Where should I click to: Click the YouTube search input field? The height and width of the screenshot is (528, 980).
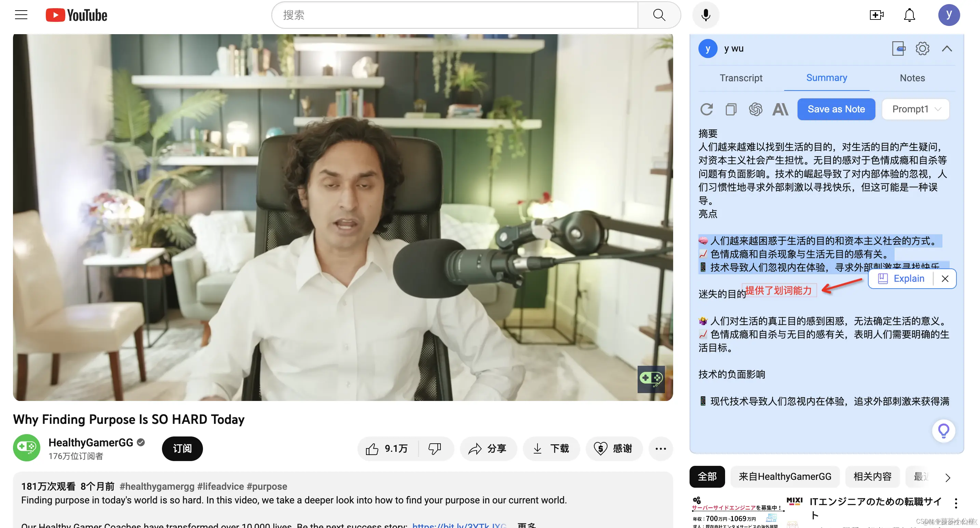click(x=454, y=15)
